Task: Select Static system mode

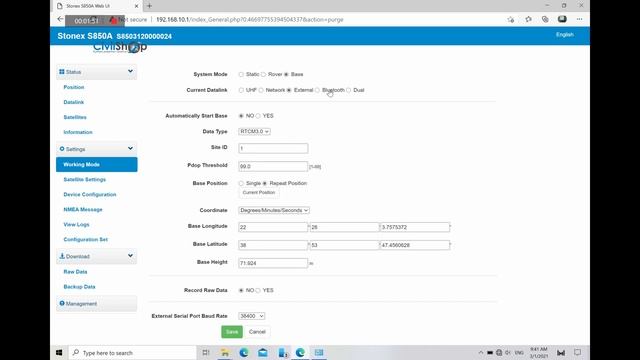Action: 241,74
